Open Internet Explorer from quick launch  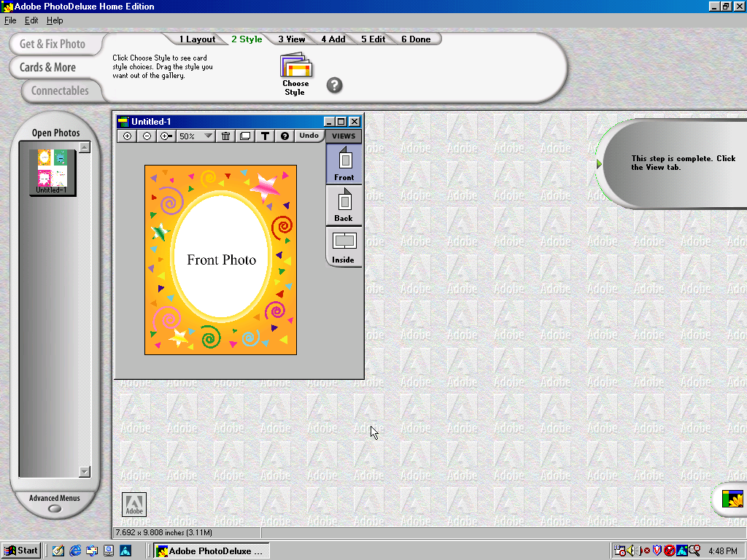coord(75,551)
